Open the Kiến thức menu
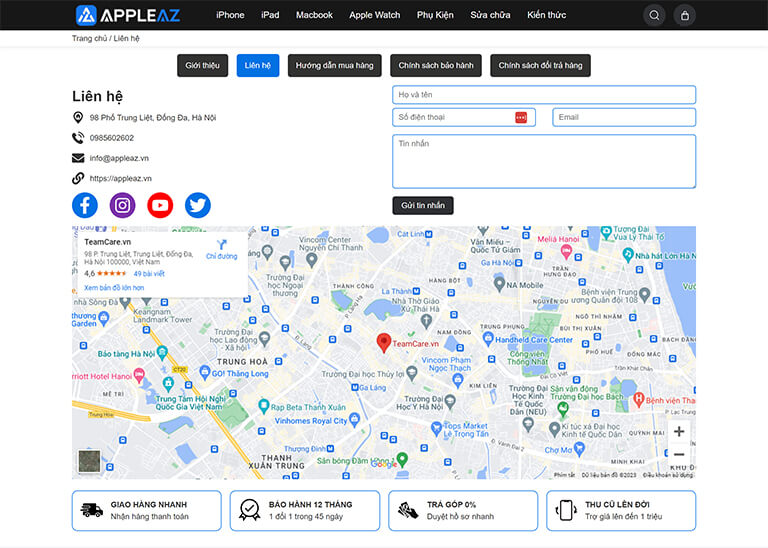 point(547,15)
